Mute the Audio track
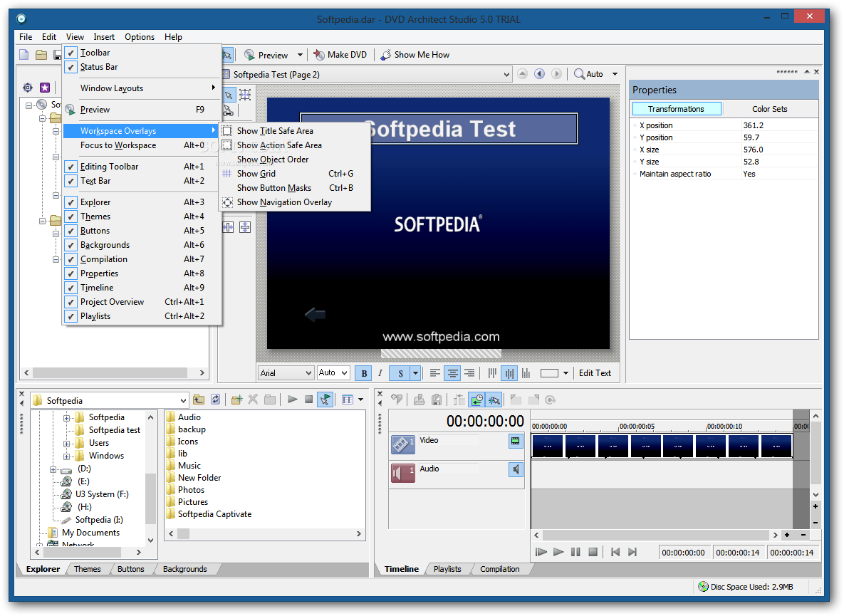The height and width of the screenshot is (616, 844). coord(515,470)
